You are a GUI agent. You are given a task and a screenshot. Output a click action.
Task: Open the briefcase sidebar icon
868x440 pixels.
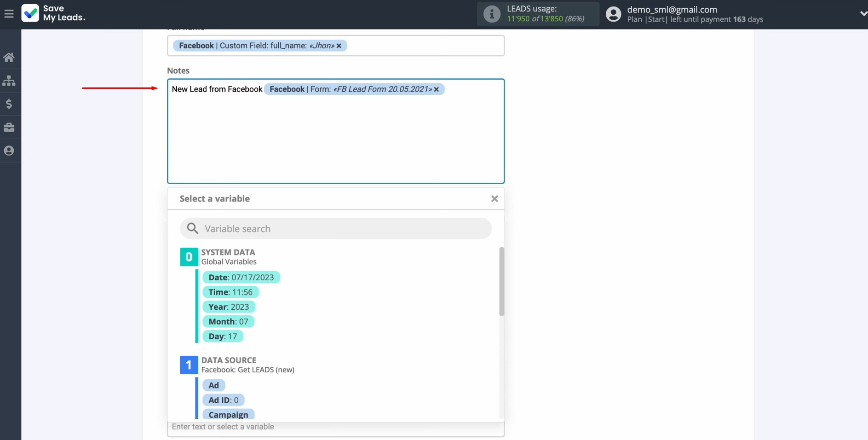9,127
